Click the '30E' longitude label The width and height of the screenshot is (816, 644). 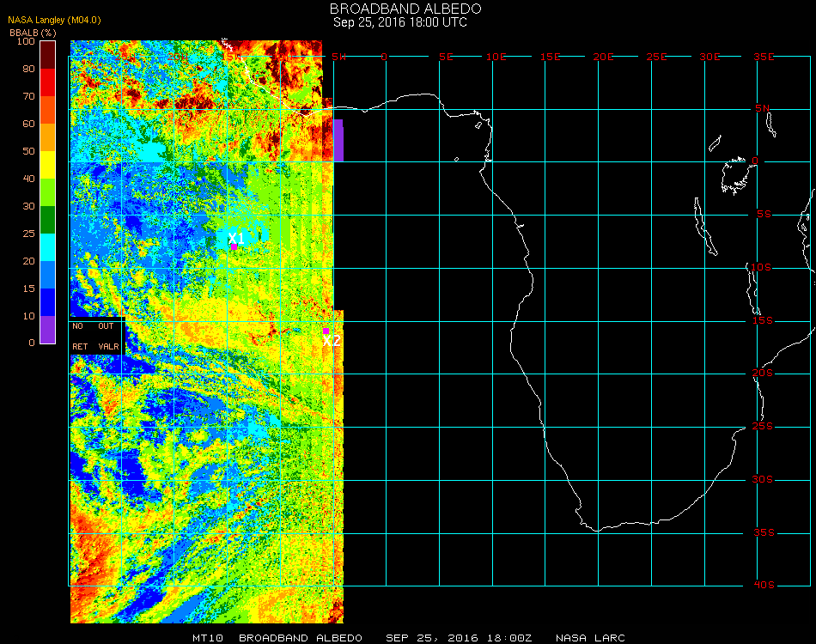pos(709,57)
